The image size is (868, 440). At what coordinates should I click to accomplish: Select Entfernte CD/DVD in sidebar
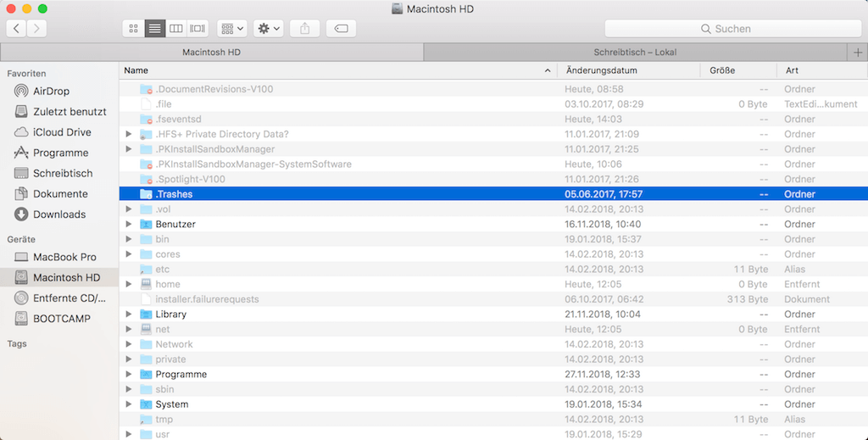tap(59, 298)
